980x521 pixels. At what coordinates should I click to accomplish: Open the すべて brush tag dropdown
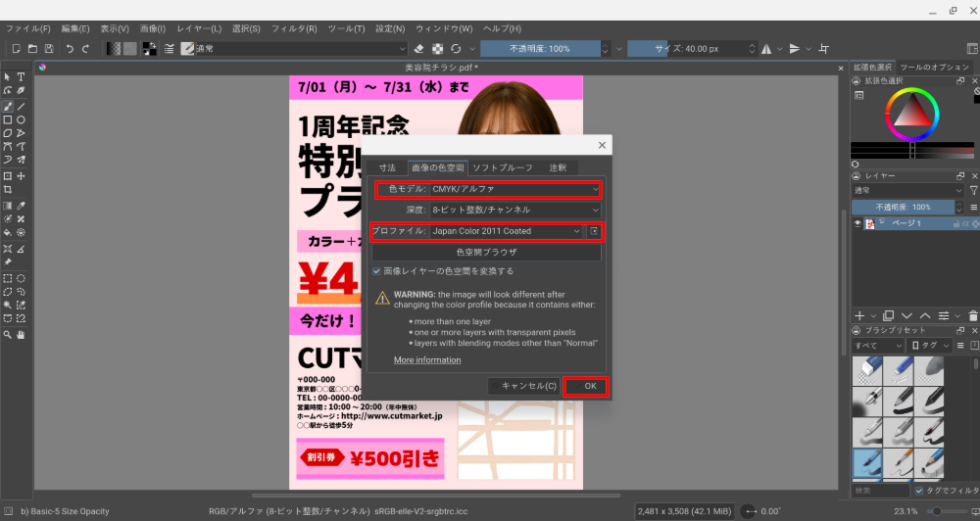coord(878,345)
